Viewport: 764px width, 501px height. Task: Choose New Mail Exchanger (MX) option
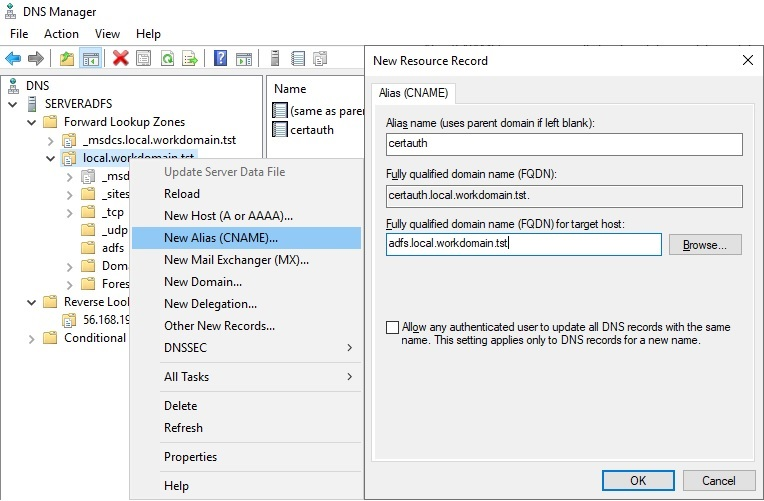(x=236, y=260)
